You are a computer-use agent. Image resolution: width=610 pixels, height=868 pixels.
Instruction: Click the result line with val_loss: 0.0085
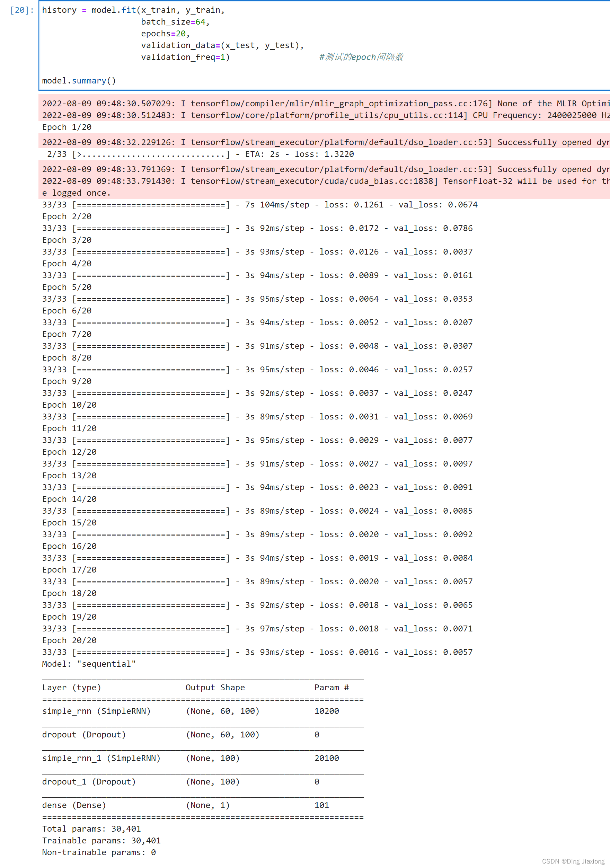tap(257, 511)
